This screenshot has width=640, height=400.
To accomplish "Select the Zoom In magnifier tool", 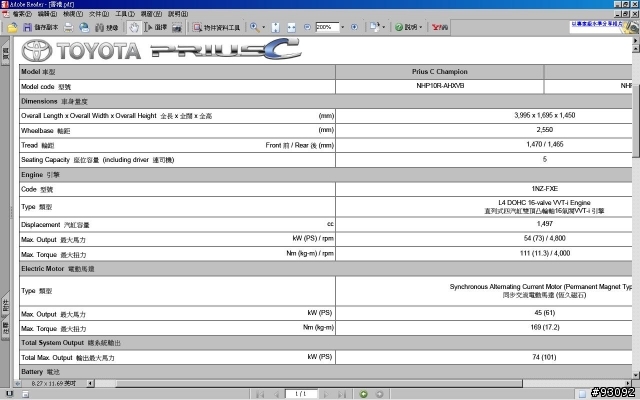I will point(254,27).
